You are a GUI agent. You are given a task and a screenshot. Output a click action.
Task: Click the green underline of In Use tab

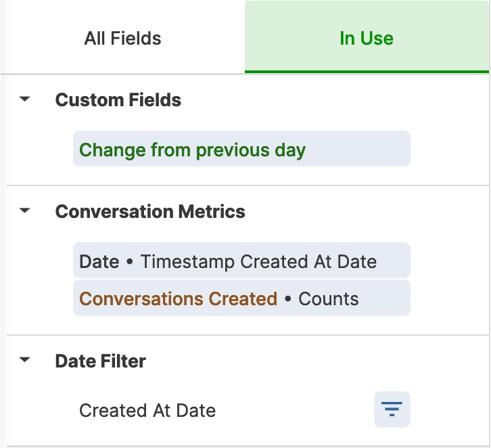pyautogui.click(x=367, y=72)
